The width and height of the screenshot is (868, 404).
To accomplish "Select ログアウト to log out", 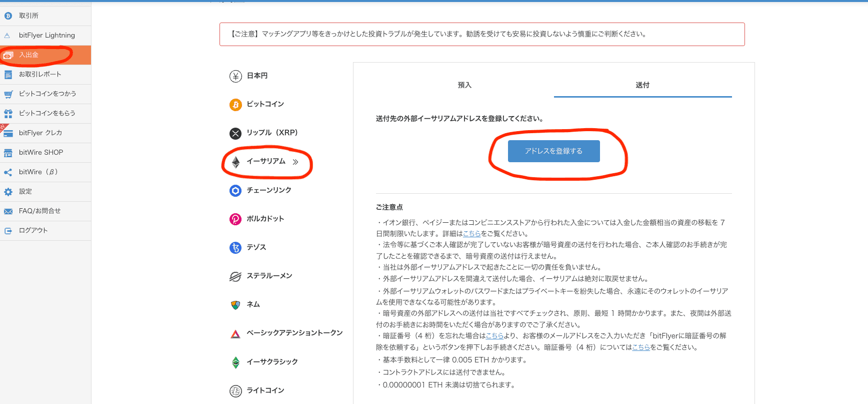I will tap(45, 231).
